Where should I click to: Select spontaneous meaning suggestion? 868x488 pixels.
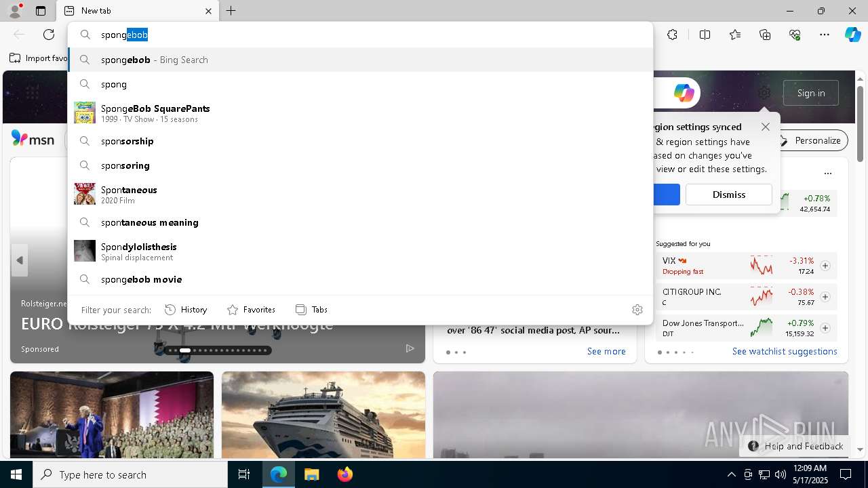point(360,222)
